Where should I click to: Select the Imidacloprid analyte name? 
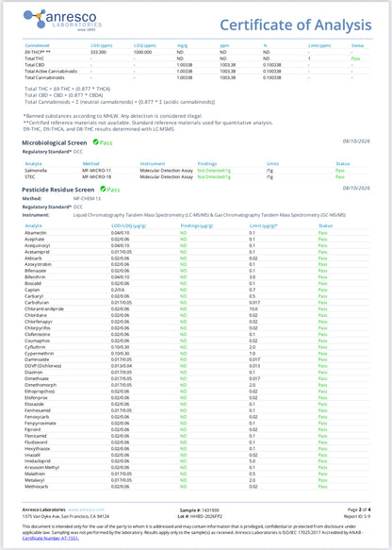(x=38, y=461)
